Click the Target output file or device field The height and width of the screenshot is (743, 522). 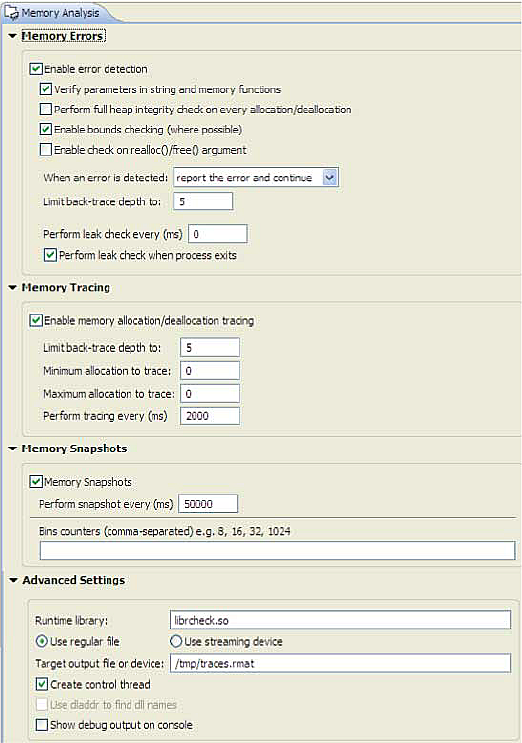(341, 663)
